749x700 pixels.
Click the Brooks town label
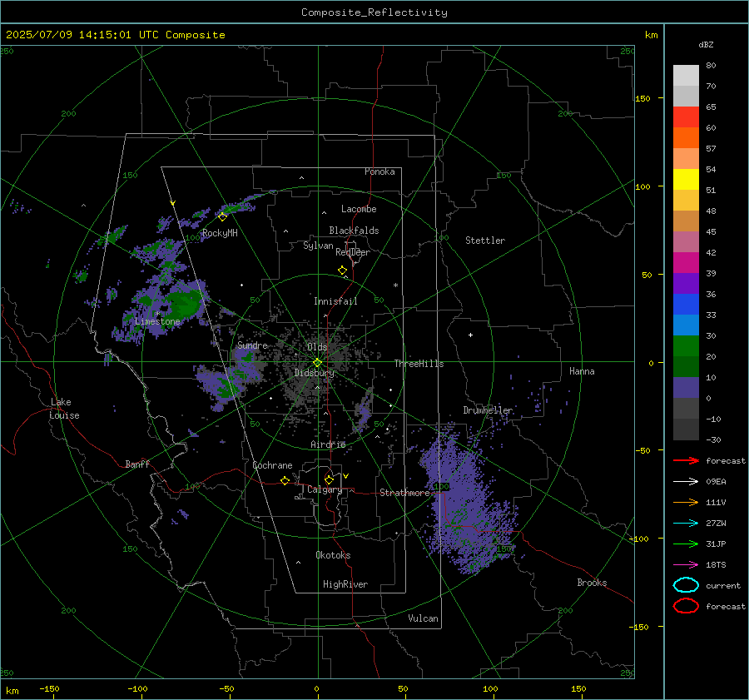(592, 583)
